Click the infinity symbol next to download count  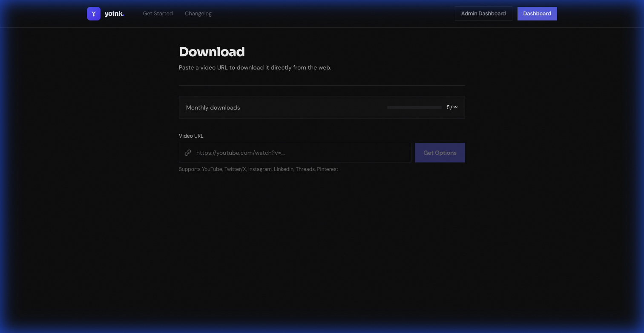click(456, 107)
